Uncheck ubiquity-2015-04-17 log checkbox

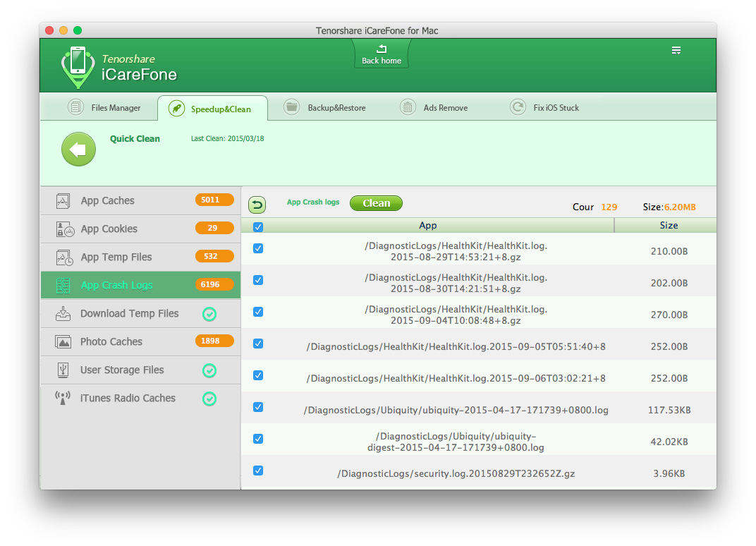click(x=258, y=407)
